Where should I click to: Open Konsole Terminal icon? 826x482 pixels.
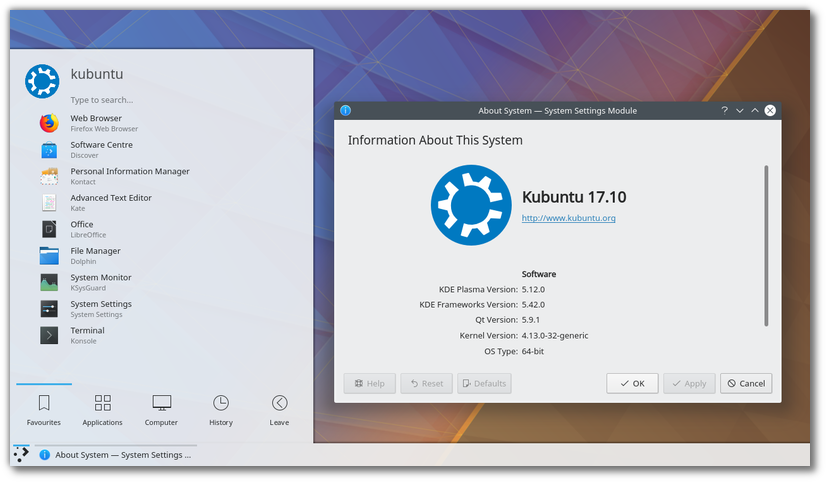coord(49,335)
